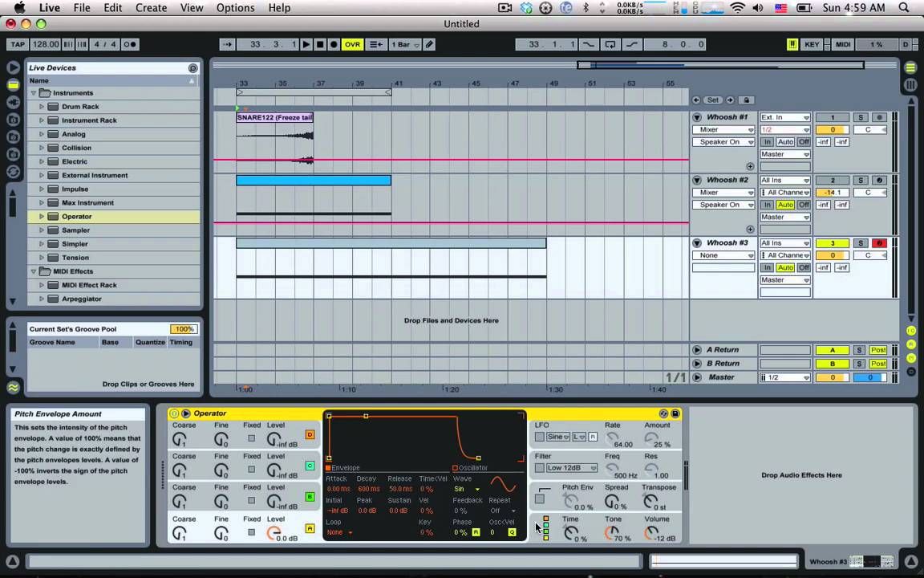Click Operator hot-swap preset icon
924x578 pixels.
coord(663,413)
